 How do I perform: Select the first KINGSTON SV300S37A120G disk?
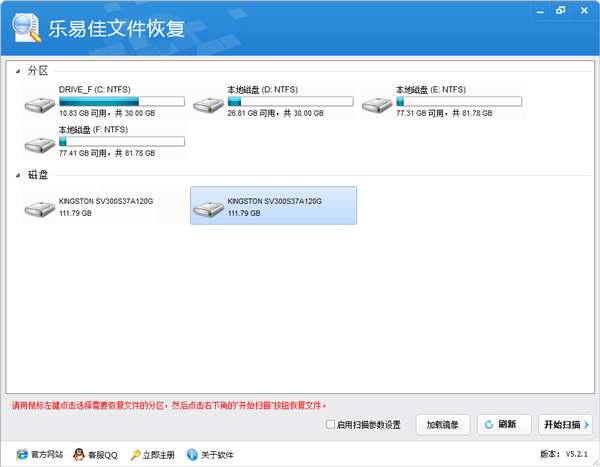click(40, 207)
